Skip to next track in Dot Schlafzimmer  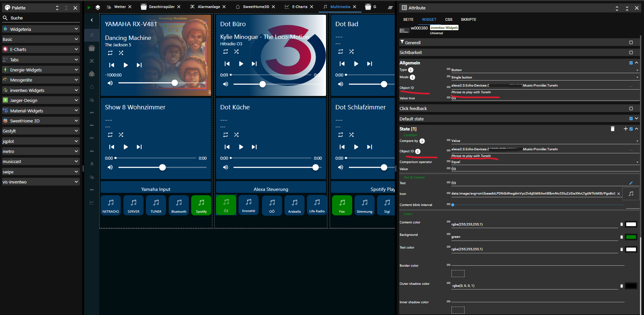(x=369, y=147)
